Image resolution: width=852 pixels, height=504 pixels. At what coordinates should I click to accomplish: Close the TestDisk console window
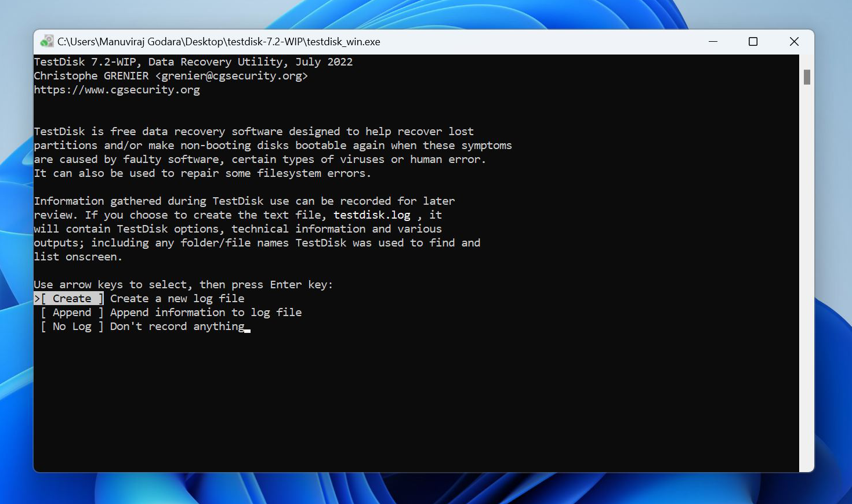tap(794, 41)
